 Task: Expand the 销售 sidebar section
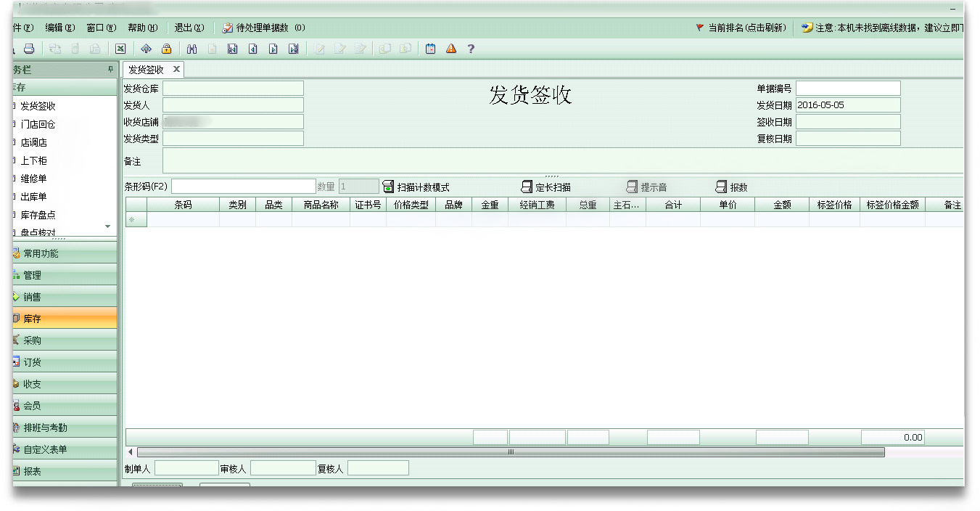point(65,297)
